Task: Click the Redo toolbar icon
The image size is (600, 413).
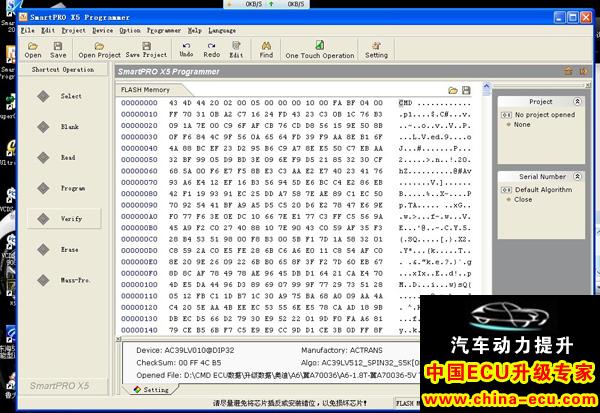Action: point(212,50)
